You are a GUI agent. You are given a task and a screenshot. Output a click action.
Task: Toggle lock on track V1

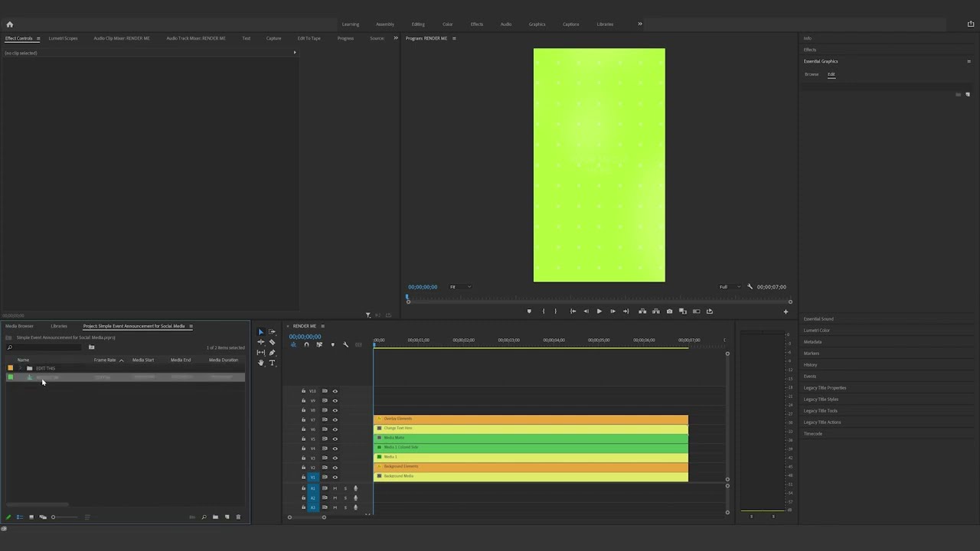[303, 478]
